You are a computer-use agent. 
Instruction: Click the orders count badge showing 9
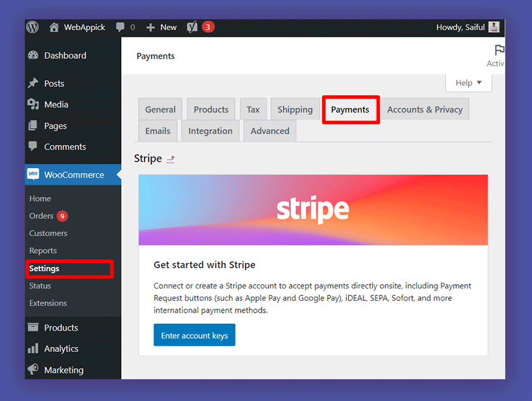click(x=62, y=216)
